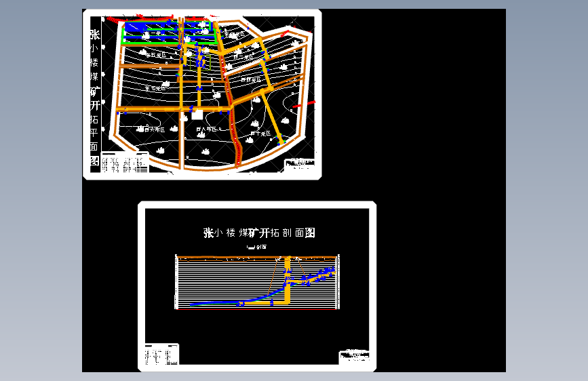Click the title block of plan drawing
Image resolution: width=588 pixels, height=381 pixels.
(299, 164)
